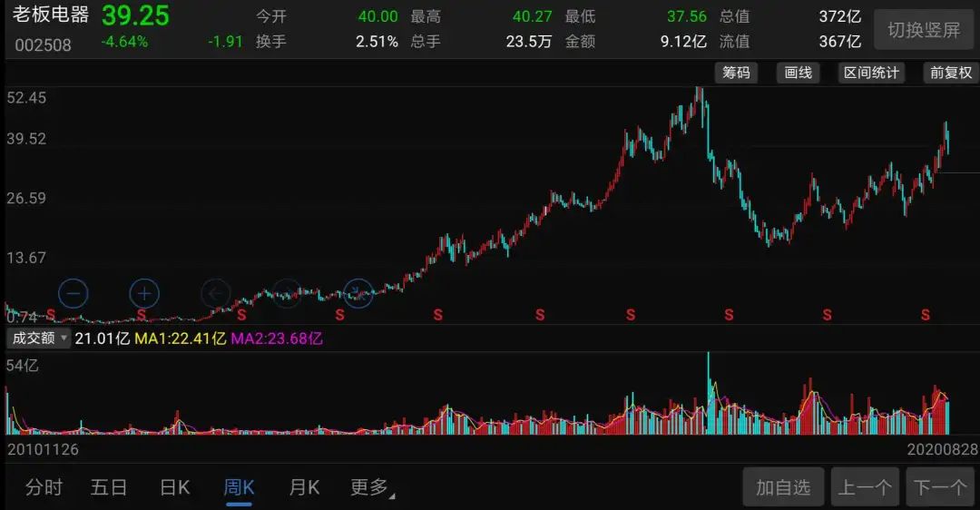Select the 五日 chart tab
The width and height of the screenshot is (980, 510).
[x=109, y=487]
